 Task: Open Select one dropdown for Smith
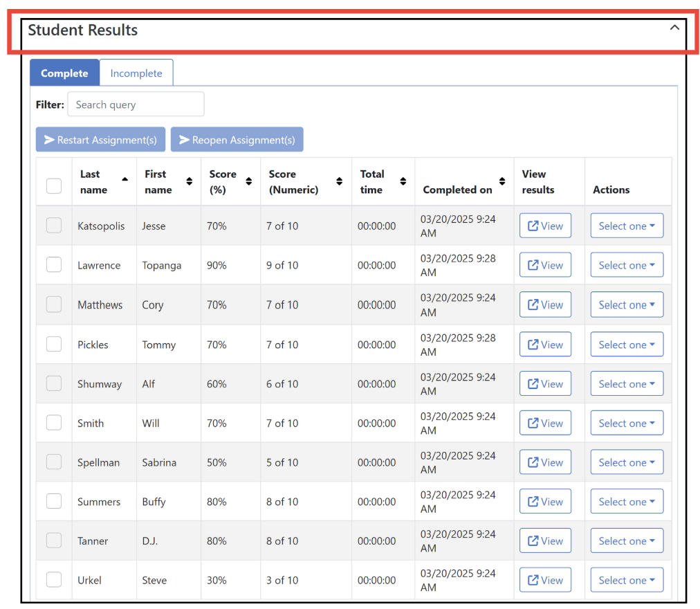627,423
